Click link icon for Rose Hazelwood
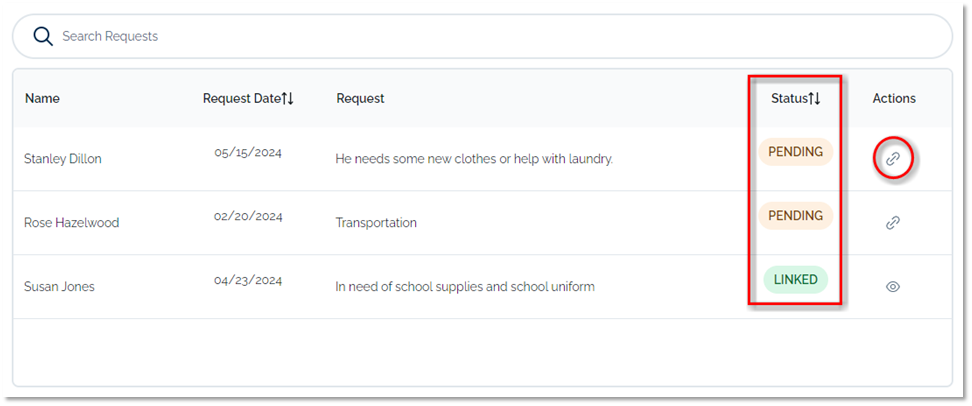 tap(893, 223)
